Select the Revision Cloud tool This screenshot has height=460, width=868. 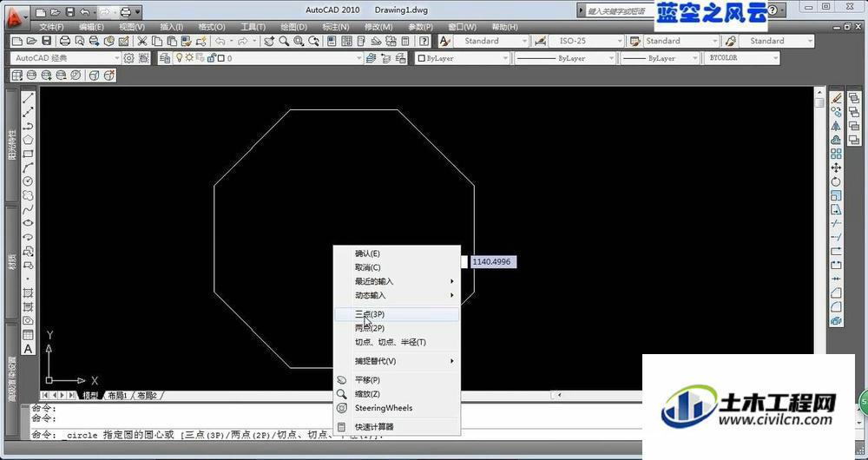point(29,195)
